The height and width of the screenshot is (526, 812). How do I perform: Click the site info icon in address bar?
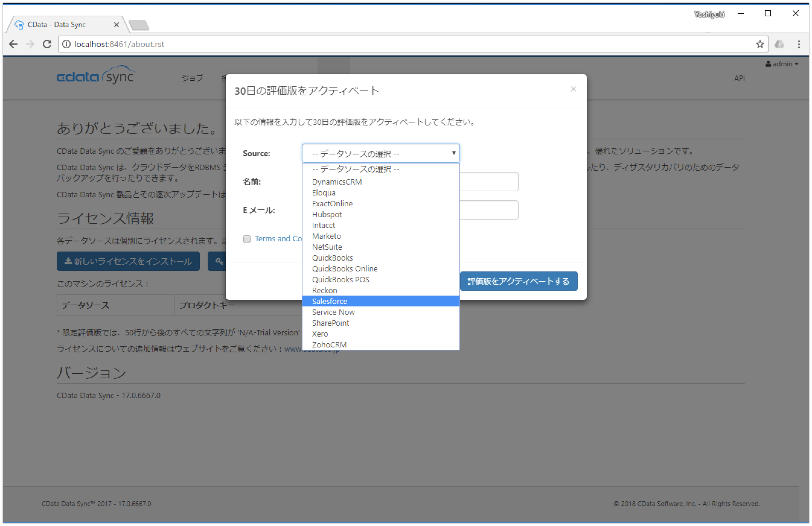pyautogui.click(x=66, y=44)
